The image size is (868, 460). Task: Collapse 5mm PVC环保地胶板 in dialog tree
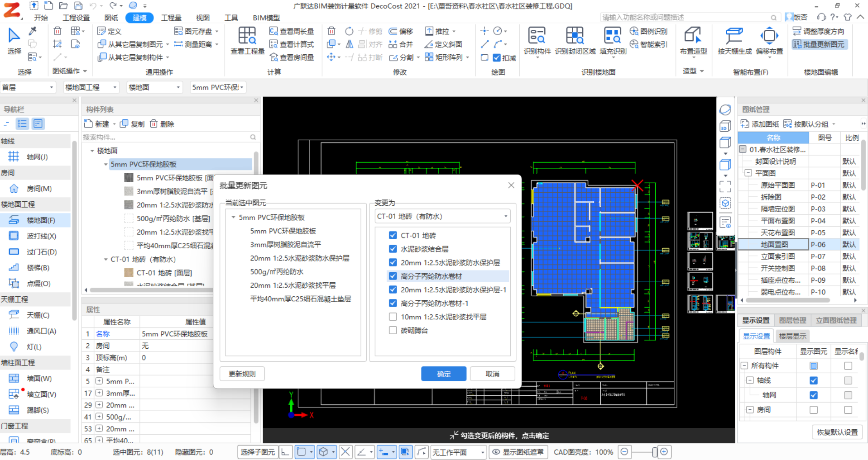tap(234, 218)
